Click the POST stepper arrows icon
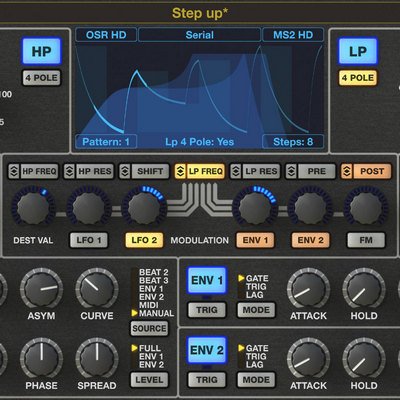The height and width of the screenshot is (400, 400). pos(347,171)
